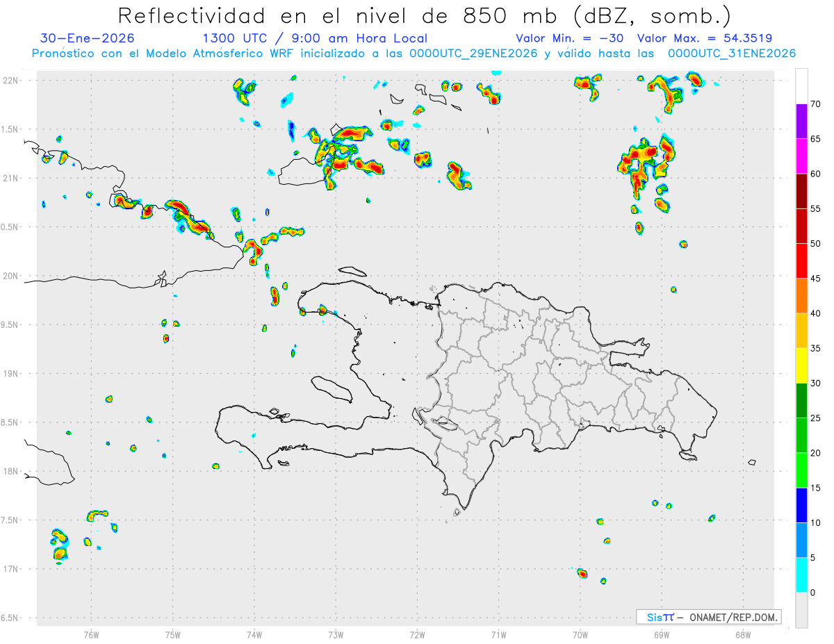The height and width of the screenshot is (644, 834).
Task: Select the bright green 15–20 dBZ color segment
Action: tap(801, 470)
